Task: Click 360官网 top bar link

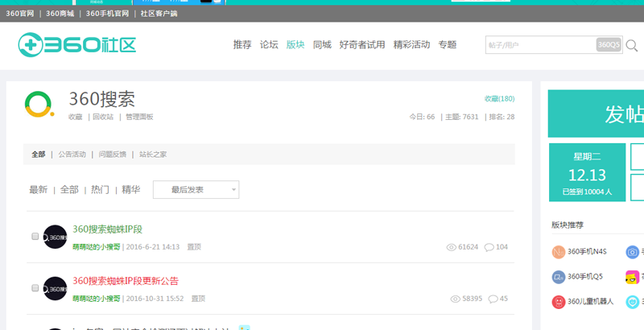Action: point(19,14)
